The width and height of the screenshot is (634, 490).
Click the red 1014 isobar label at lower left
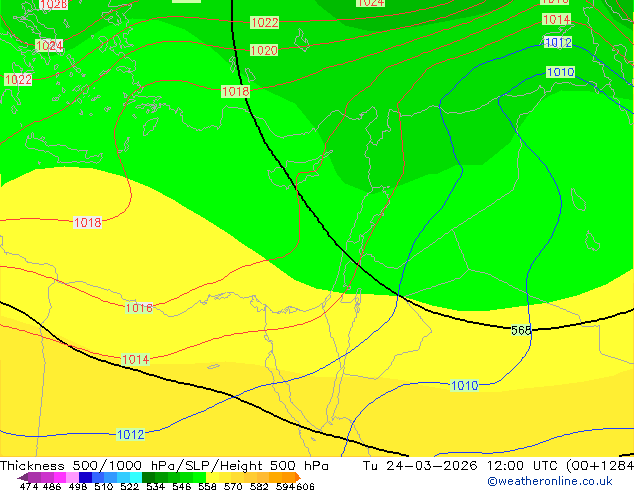[x=135, y=359]
